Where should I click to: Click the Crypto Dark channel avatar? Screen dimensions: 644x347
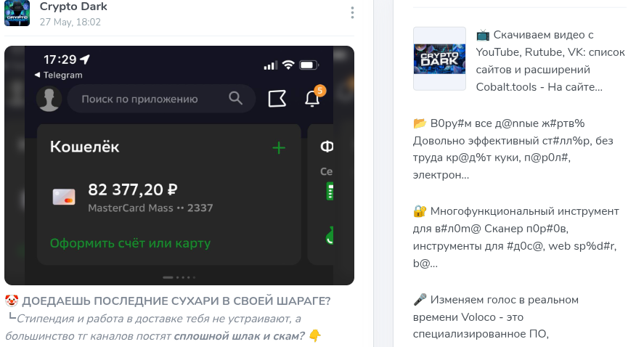(17, 13)
